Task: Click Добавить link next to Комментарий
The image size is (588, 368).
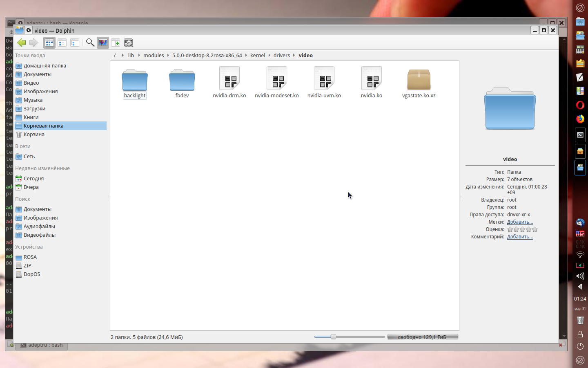Action: (520, 237)
